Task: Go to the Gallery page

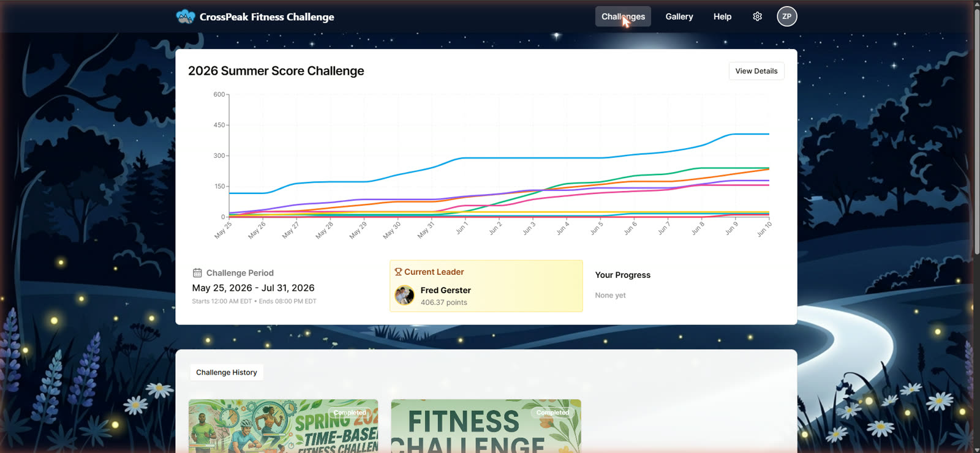Action: pyautogui.click(x=679, y=17)
